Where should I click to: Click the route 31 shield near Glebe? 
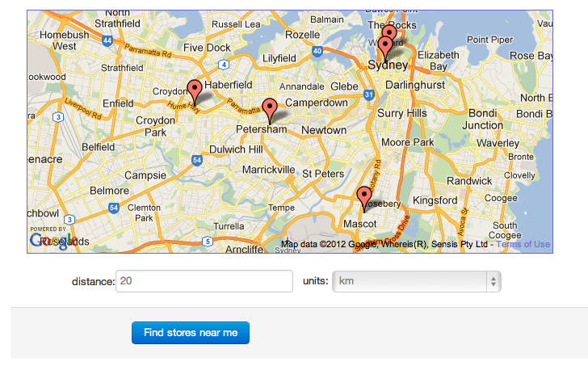[x=369, y=95]
